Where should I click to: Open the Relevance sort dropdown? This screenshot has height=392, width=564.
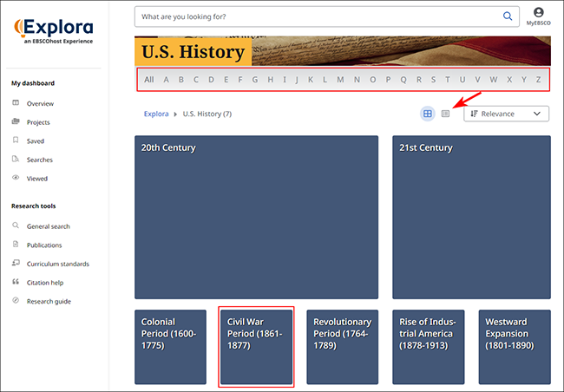(506, 114)
